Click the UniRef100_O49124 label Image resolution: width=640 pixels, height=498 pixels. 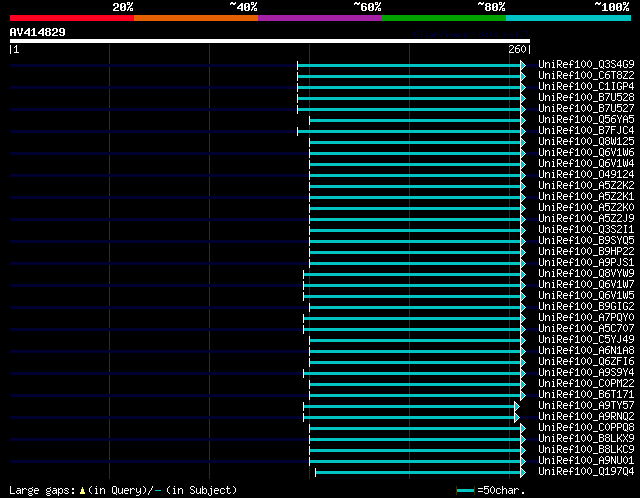[x=586, y=174]
